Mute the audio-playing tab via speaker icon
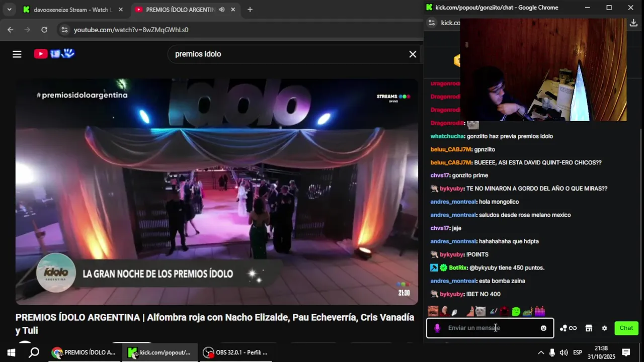The image size is (644, 362). [221, 10]
